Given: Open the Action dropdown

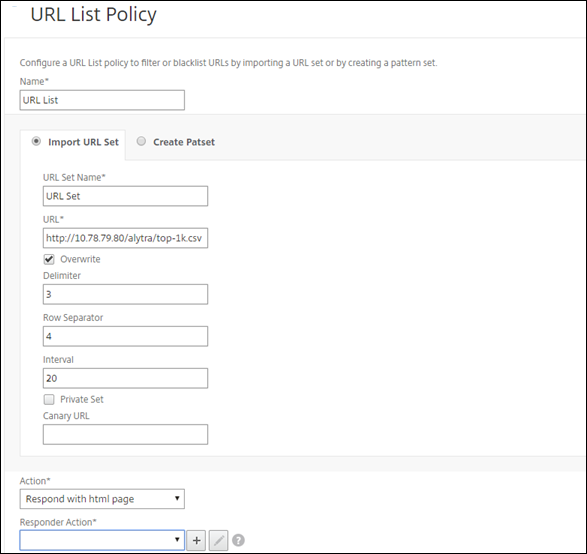Looking at the screenshot, I should [x=102, y=499].
